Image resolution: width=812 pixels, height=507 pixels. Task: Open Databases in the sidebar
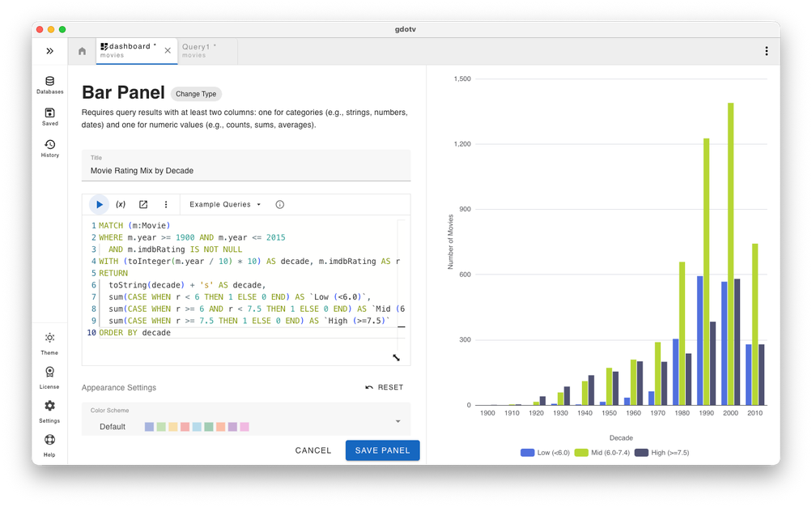(49, 85)
